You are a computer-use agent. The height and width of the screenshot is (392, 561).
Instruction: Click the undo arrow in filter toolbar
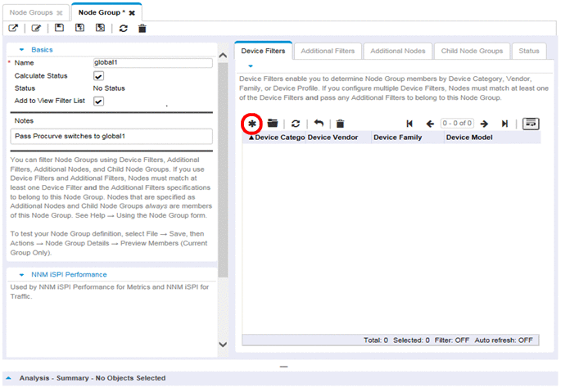(319, 124)
